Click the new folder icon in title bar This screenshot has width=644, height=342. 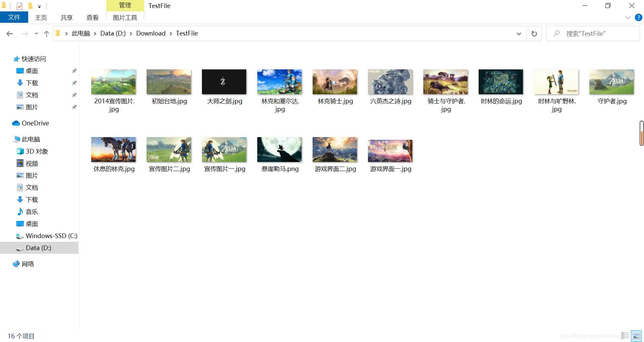pyautogui.click(x=30, y=6)
